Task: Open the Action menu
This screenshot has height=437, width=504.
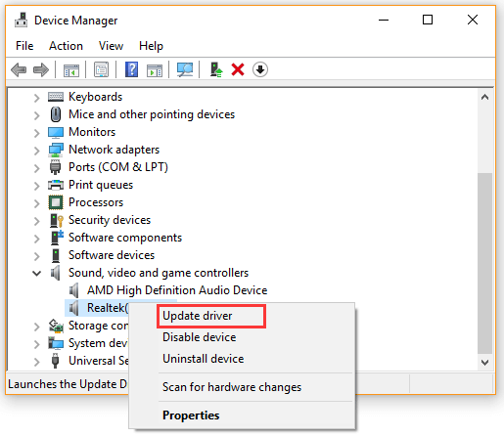Action: pos(66,46)
